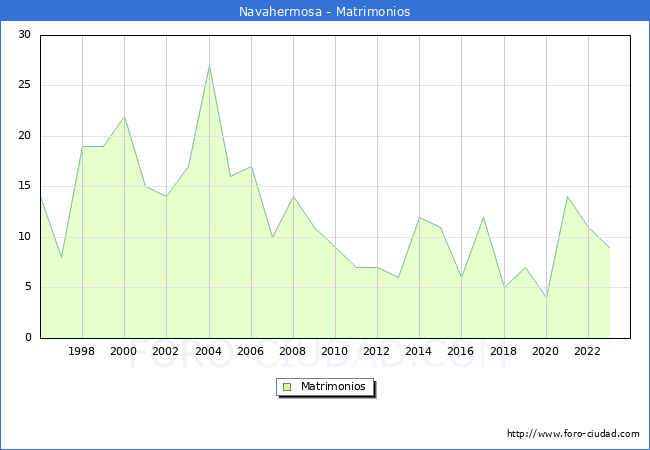This screenshot has height=450, width=650.
Task: Click the x-axis label 2002
Action: click(165, 351)
